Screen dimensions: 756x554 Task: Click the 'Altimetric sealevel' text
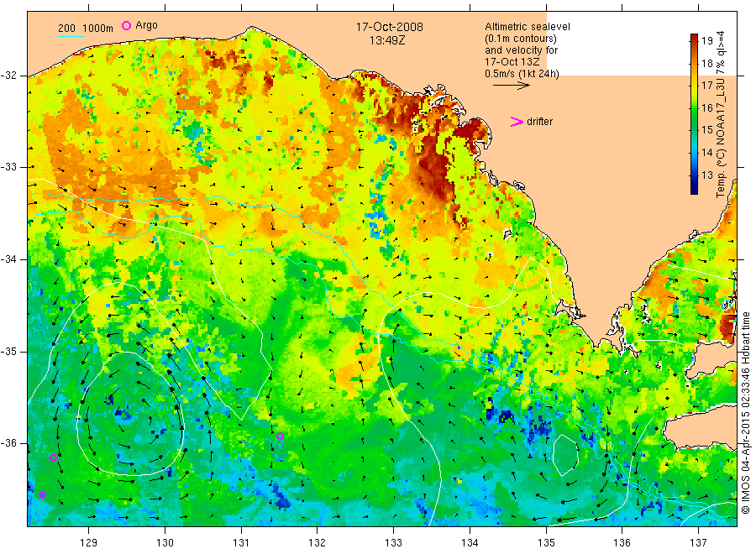click(528, 27)
